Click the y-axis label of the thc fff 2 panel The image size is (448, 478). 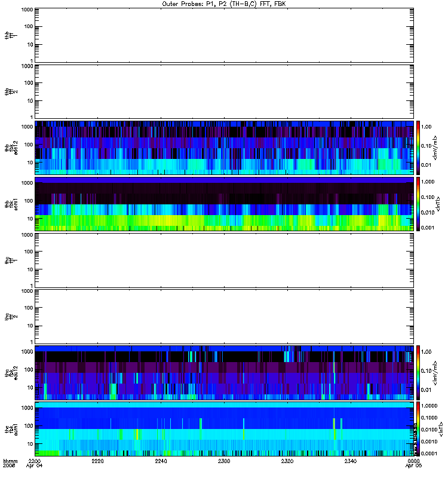[11, 317]
